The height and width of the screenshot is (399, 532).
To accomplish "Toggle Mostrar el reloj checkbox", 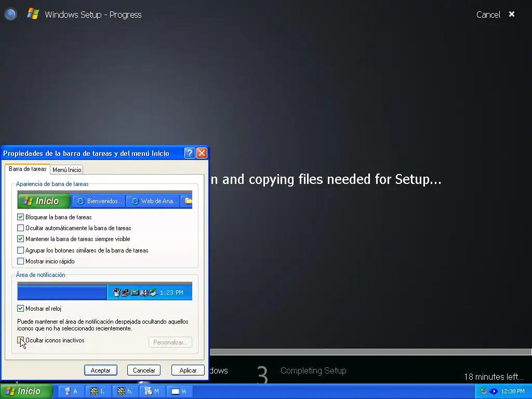I will [x=20, y=309].
